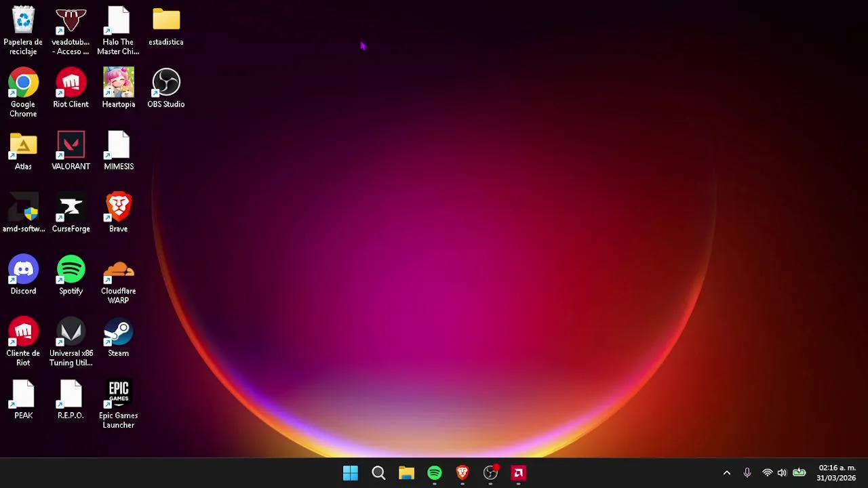Select the Halo The Master Chief shortcut
Screen dimensions: 868x488
coord(118,30)
